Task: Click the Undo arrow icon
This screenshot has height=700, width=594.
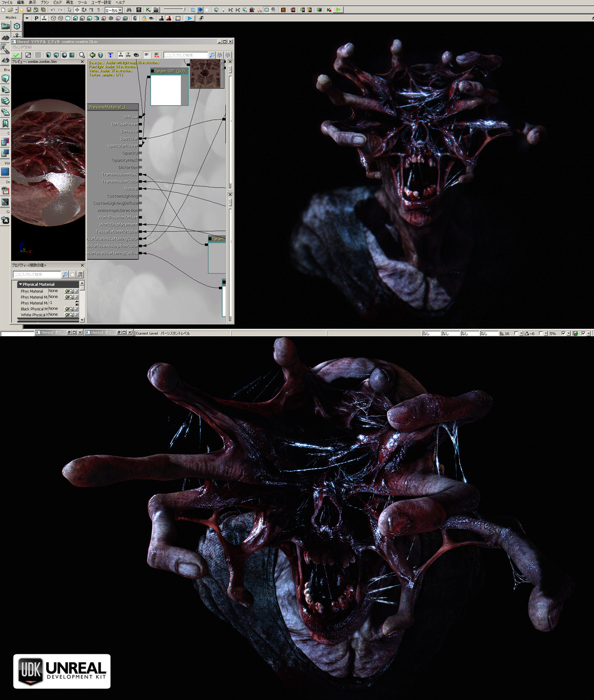Action: [53, 10]
